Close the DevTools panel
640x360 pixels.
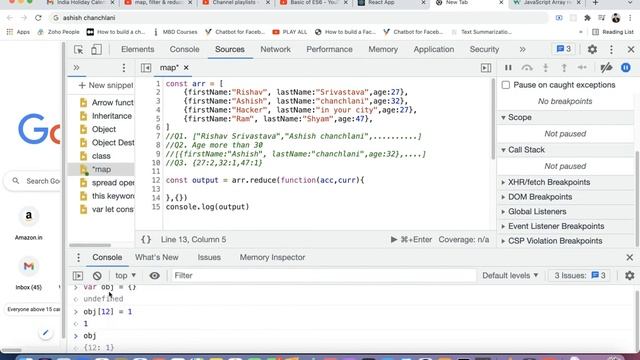[631, 49]
